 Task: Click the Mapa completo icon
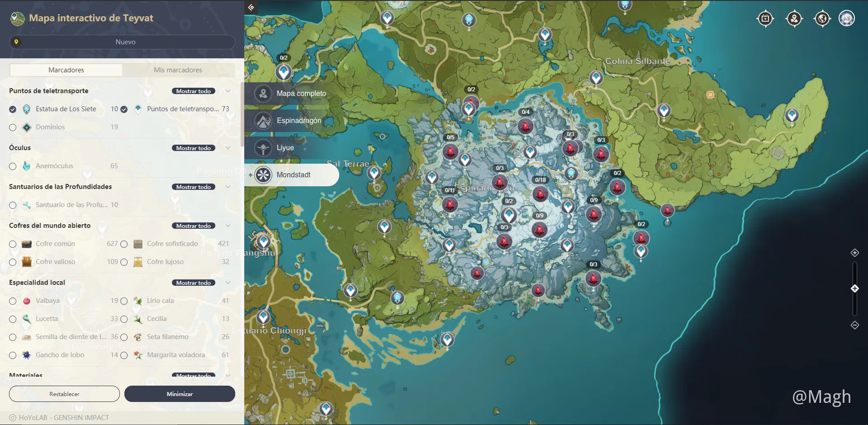pos(263,94)
